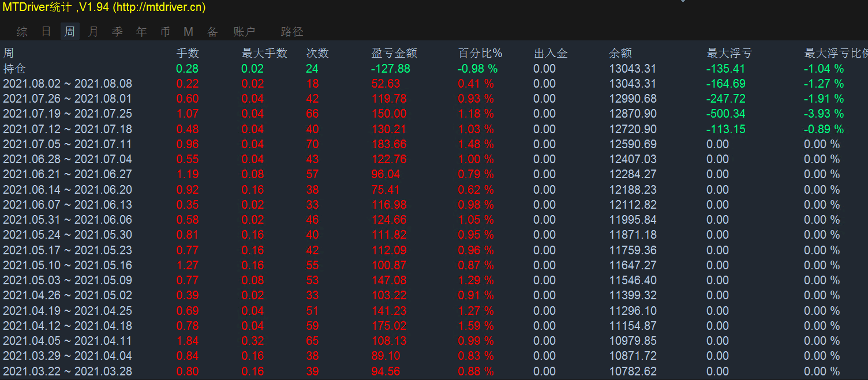Open the 账户 account tab

244,32
